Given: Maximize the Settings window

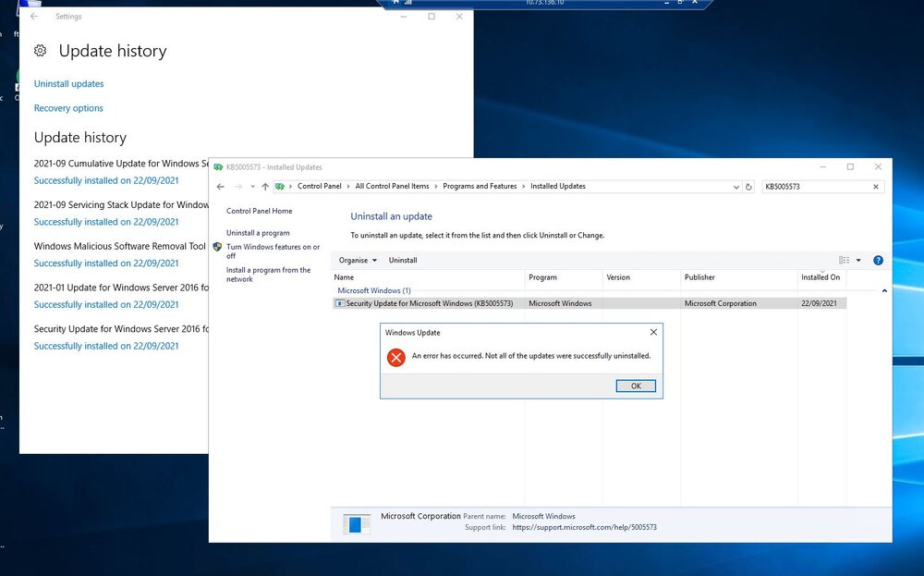Looking at the screenshot, I should click(432, 17).
